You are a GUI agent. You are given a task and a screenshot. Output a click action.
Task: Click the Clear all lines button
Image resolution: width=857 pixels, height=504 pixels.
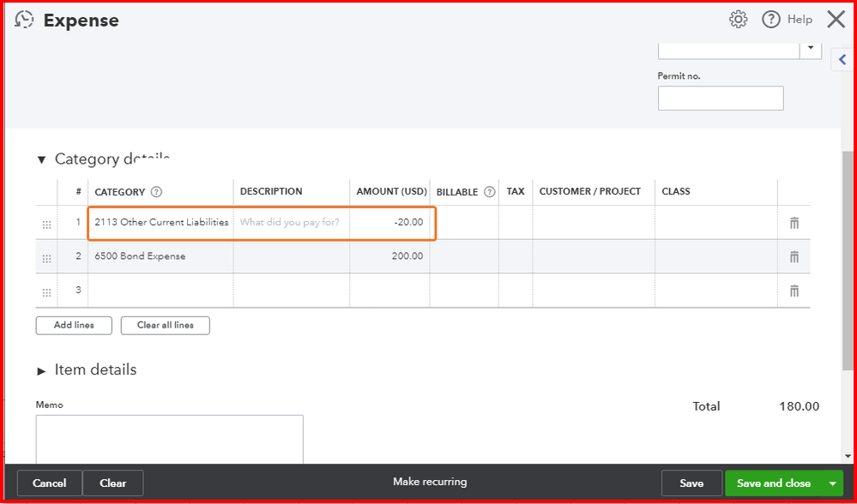click(165, 326)
